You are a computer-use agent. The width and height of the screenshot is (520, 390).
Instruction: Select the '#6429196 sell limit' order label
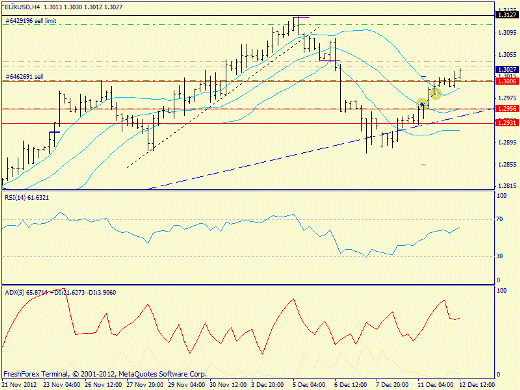31,21
